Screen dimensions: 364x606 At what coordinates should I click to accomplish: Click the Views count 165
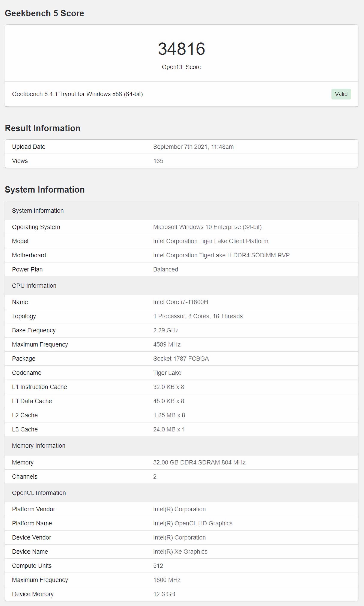[158, 161]
